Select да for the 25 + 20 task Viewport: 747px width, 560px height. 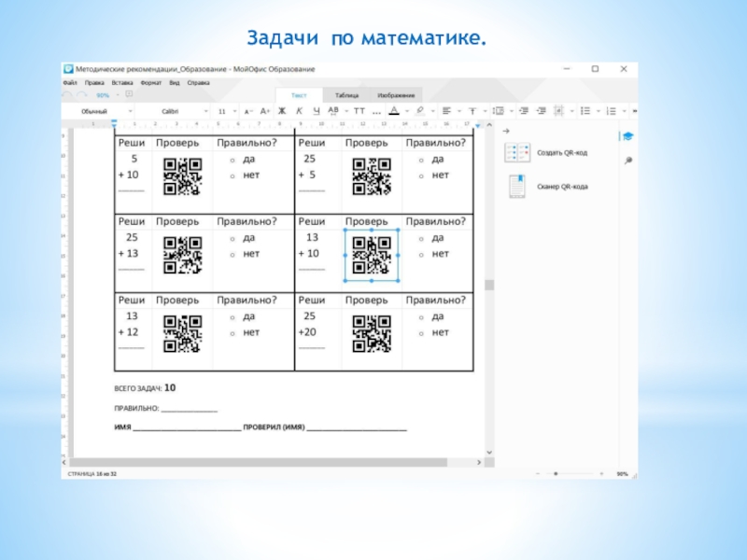pyautogui.click(x=421, y=317)
